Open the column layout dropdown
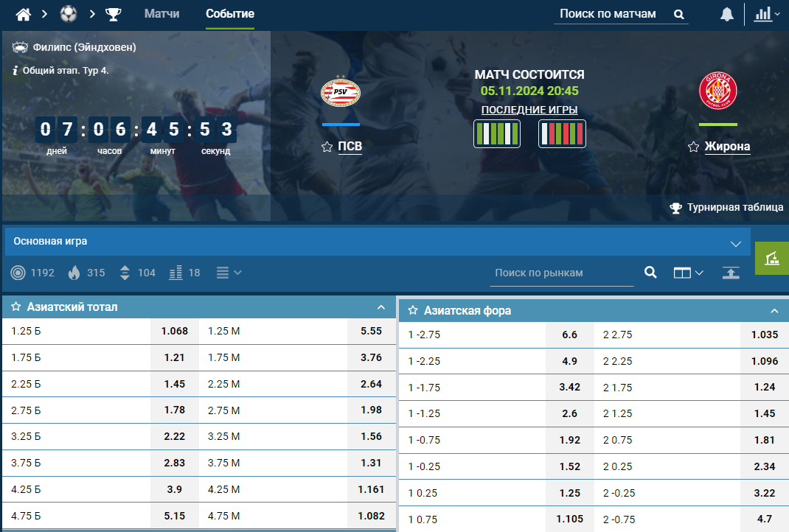 point(688,273)
